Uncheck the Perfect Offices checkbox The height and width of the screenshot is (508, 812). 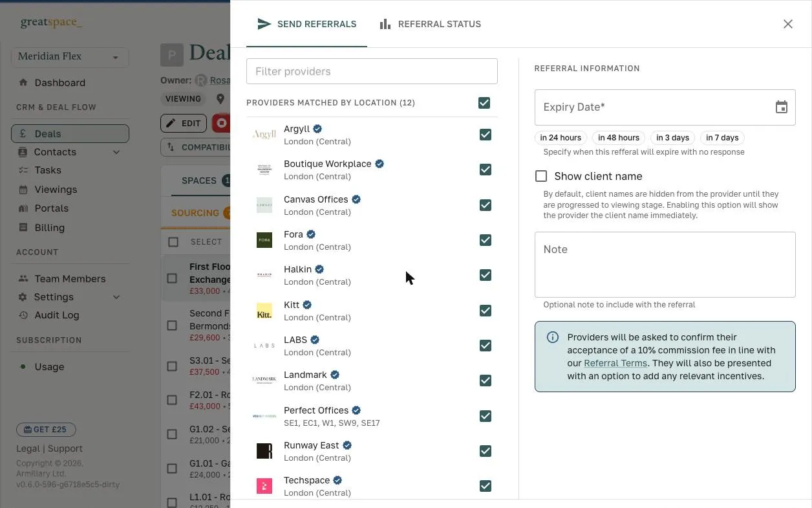(x=486, y=416)
